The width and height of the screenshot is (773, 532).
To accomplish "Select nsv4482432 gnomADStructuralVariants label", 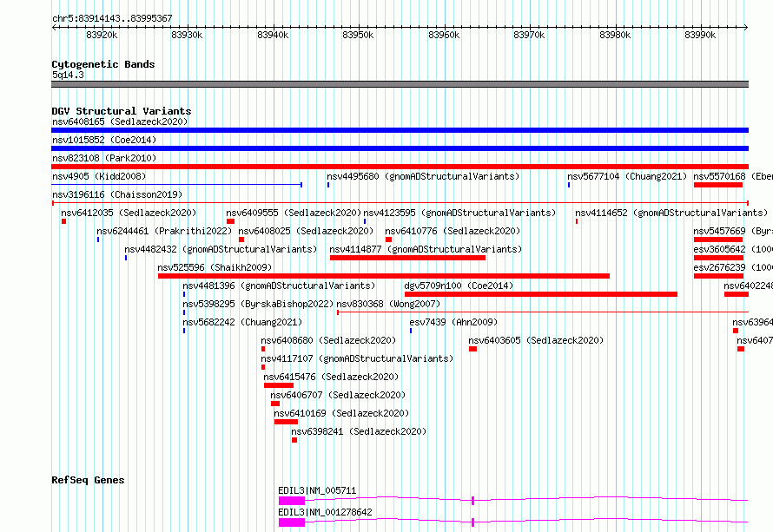I will (221, 249).
